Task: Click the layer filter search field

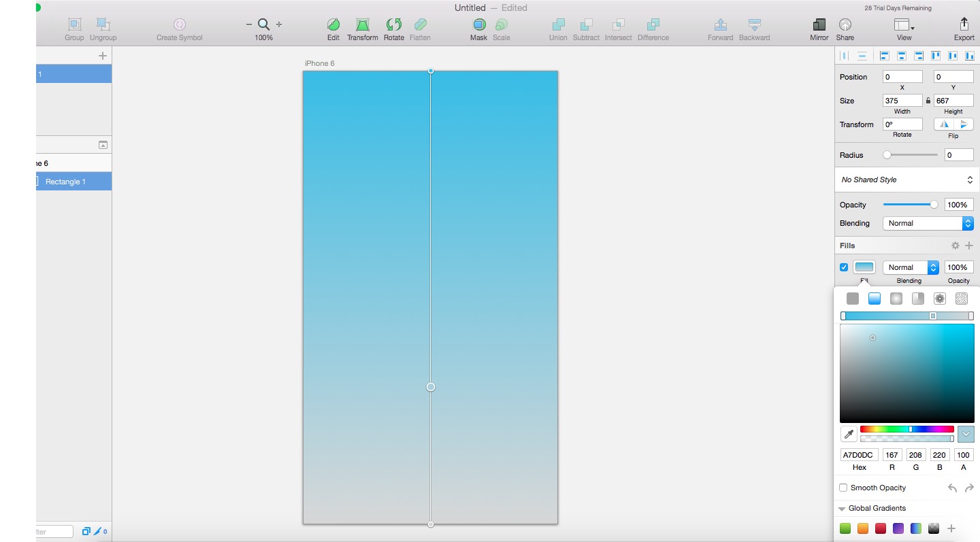Action: tap(54, 532)
